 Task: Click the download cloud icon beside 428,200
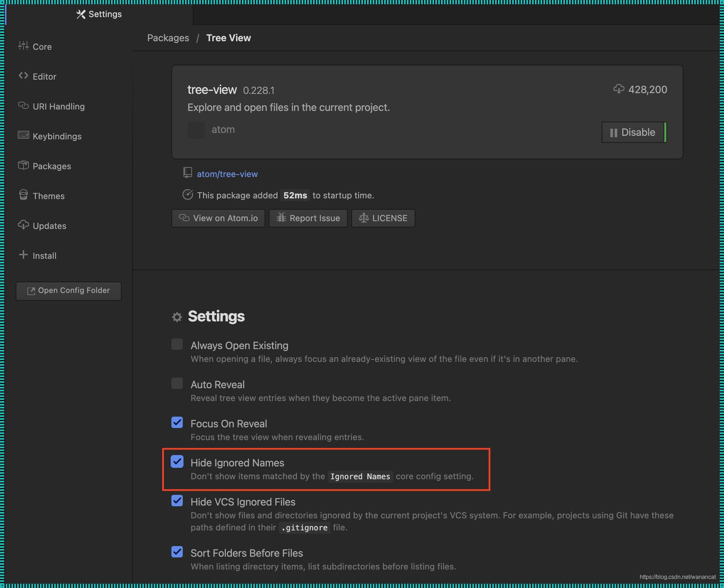(619, 89)
